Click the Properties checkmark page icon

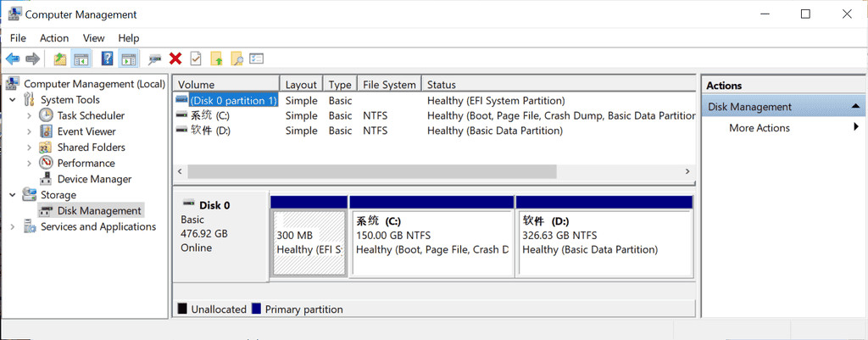[196, 59]
